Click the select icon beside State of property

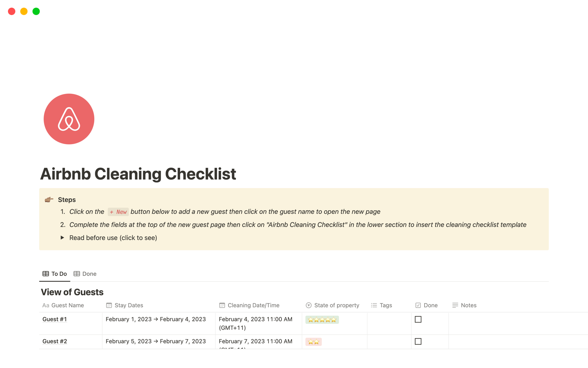pos(308,305)
